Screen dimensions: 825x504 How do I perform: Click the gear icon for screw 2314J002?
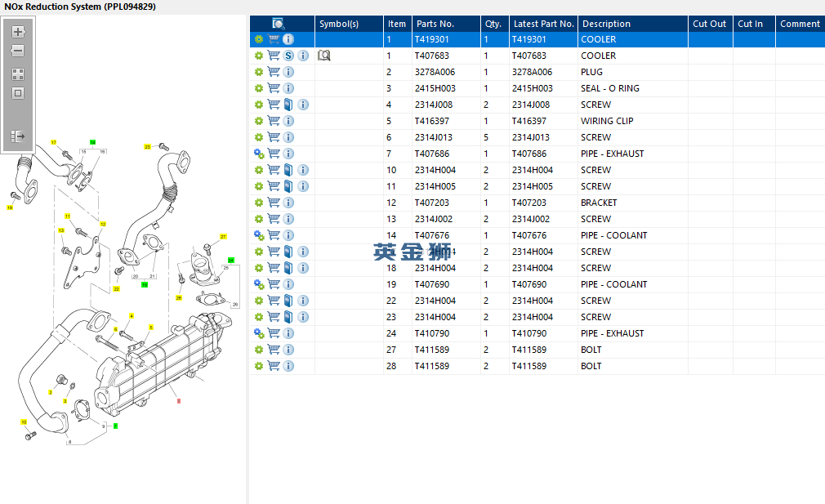[259, 218]
